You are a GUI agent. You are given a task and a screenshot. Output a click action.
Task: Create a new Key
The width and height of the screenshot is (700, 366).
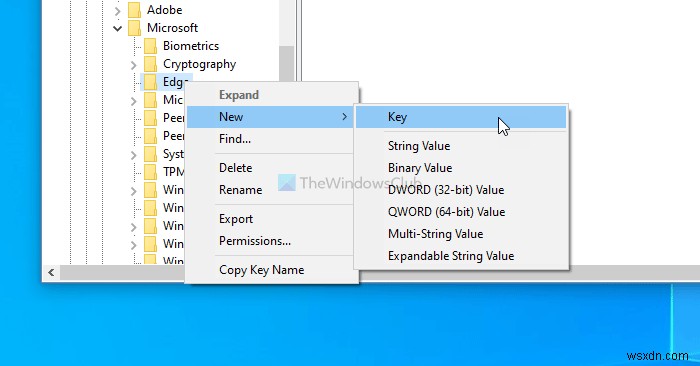tap(461, 117)
